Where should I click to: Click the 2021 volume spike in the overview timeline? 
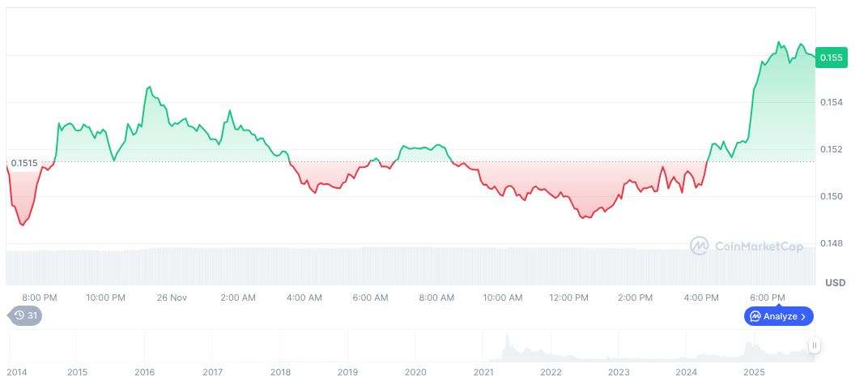(x=508, y=344)
